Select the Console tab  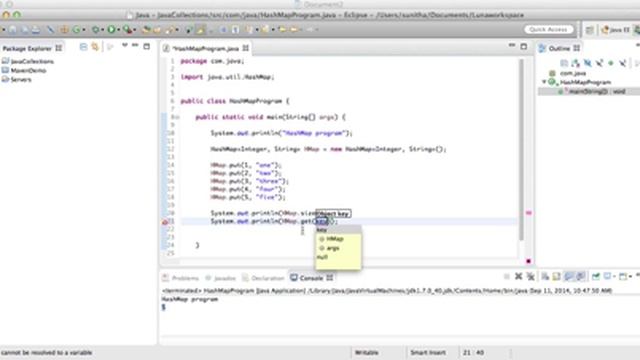(x=311, y=278)
